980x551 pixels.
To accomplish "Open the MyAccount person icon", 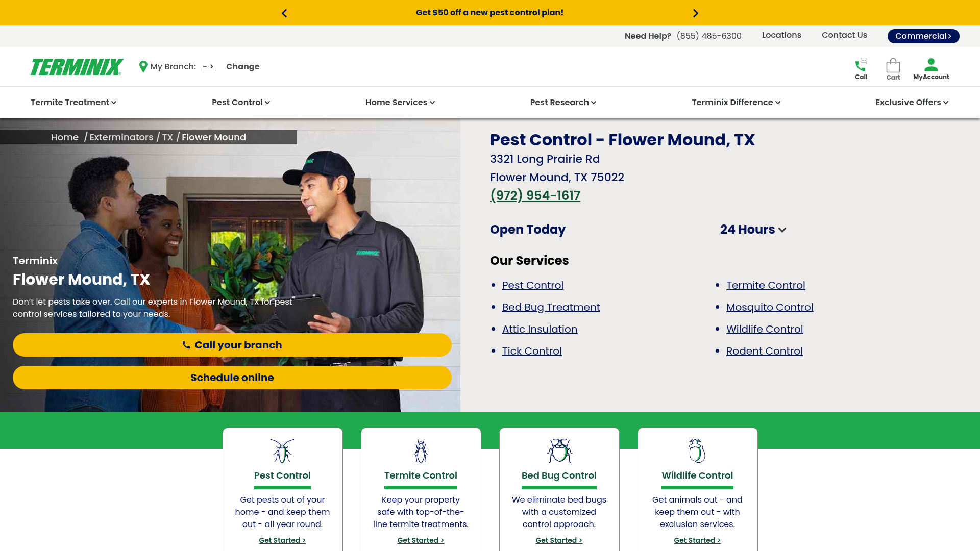I will [x=931, y=65].
